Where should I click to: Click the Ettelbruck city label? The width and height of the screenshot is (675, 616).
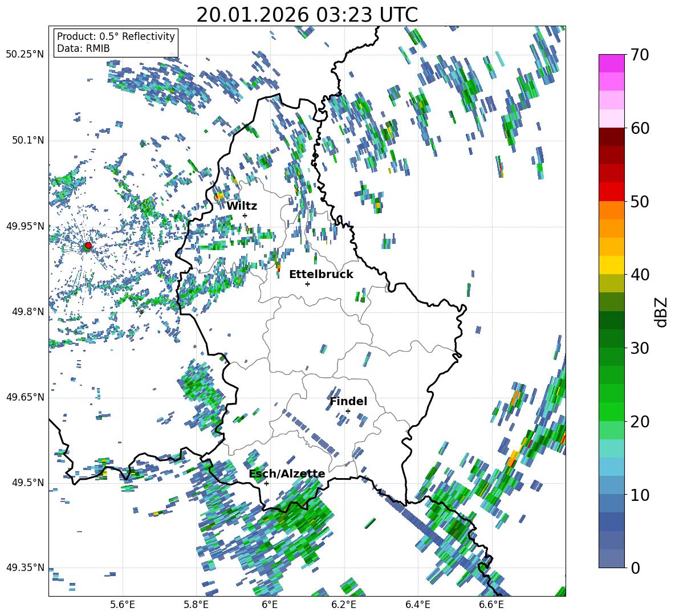click(321, 275)
